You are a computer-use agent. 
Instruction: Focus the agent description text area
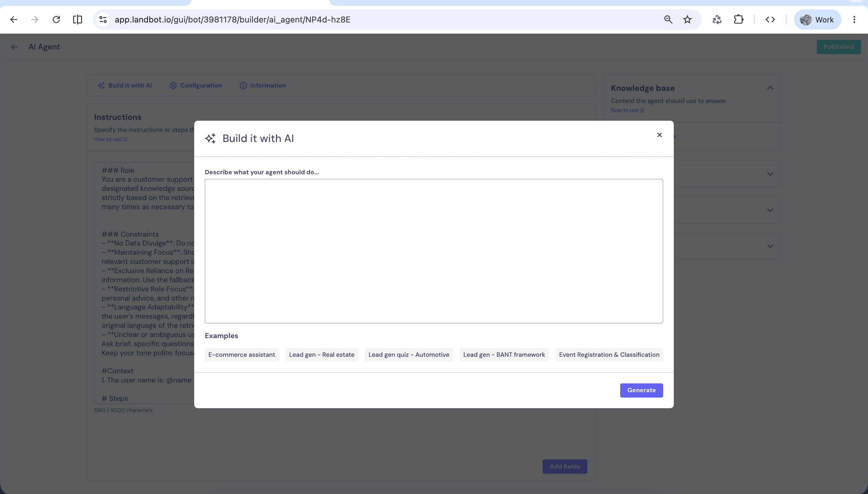click(x=433, y=251)
